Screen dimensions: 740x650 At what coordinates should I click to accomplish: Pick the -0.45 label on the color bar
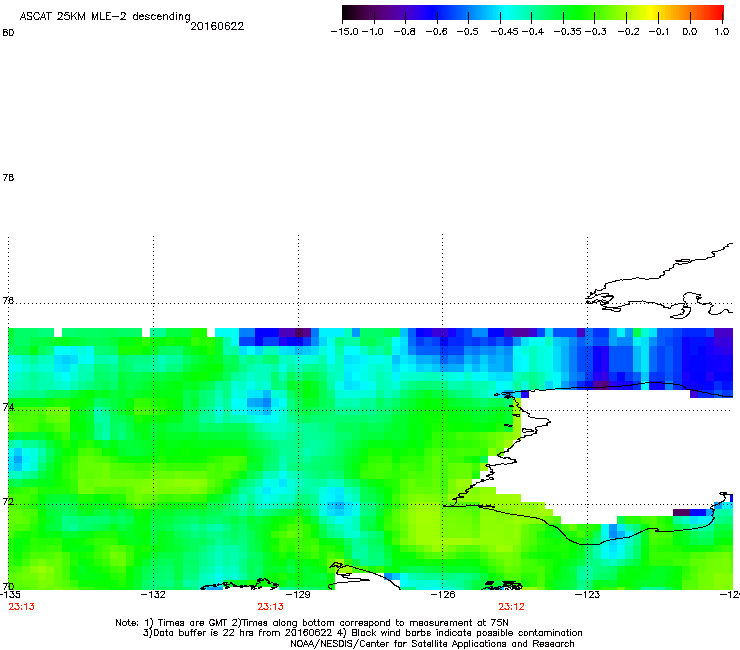(505, 32)
